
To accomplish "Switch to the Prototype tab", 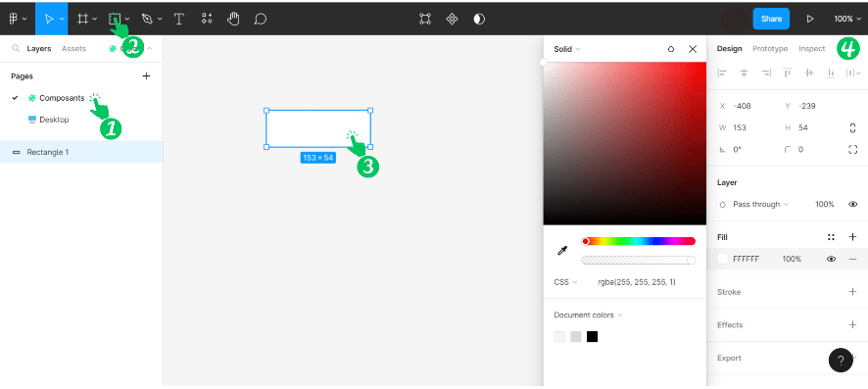I will click(x=769, y=49).
